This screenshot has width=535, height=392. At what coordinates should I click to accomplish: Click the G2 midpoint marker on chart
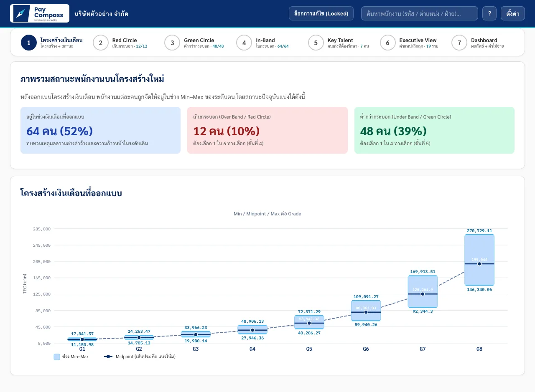pos(139,337)
